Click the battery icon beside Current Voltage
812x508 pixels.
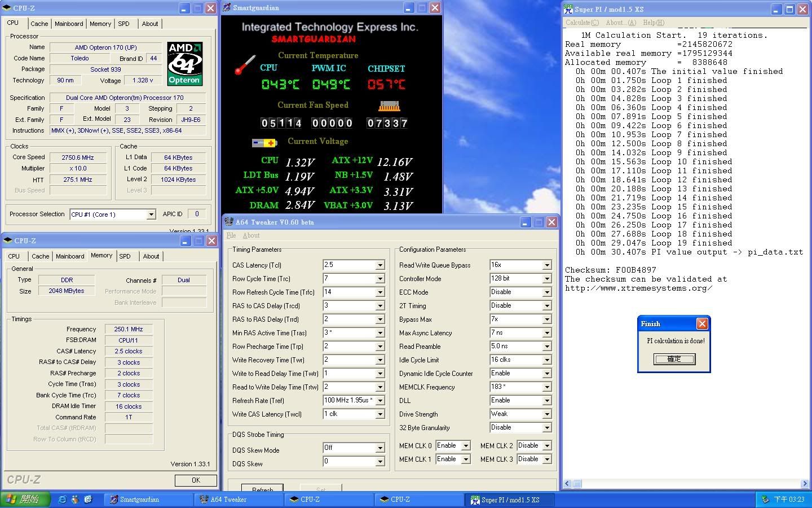pos(264,143)
